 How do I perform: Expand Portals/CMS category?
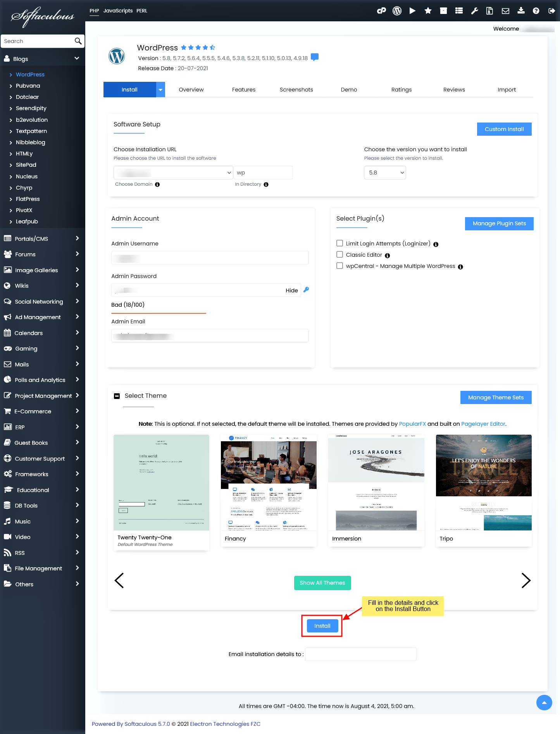tap(42, 238)
